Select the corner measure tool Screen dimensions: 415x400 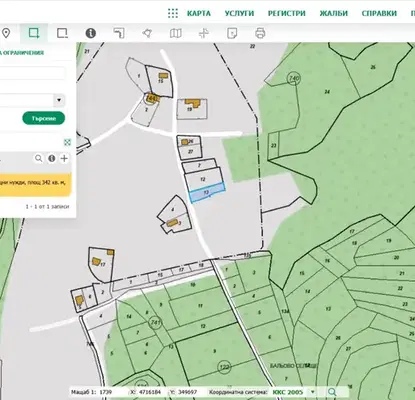pos(119,33)
